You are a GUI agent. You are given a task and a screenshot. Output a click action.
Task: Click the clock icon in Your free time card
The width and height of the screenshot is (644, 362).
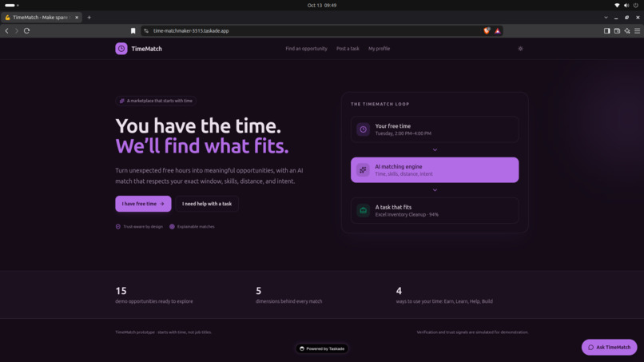pyautogui.click(x=363, y=129)
